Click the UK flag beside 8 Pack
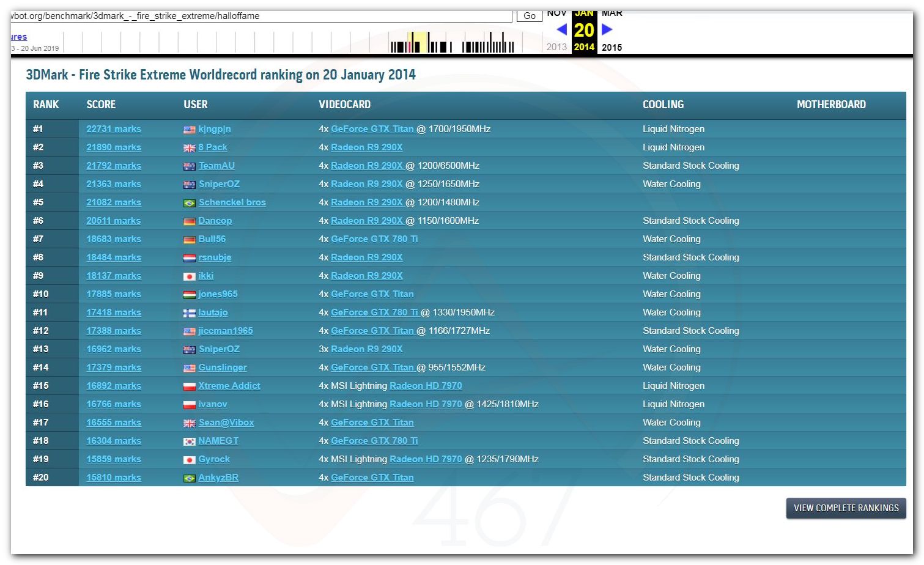Screen dimensions: 924x565 coord(190,148)
